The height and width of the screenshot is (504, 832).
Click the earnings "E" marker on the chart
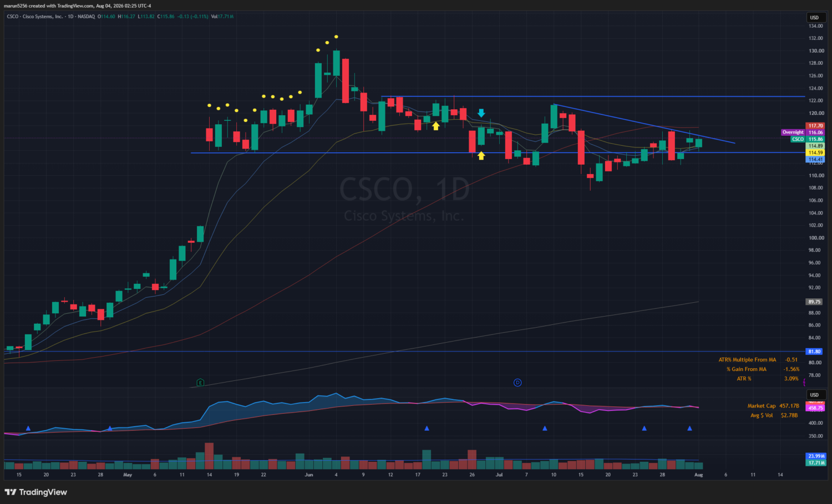point(200,383)
